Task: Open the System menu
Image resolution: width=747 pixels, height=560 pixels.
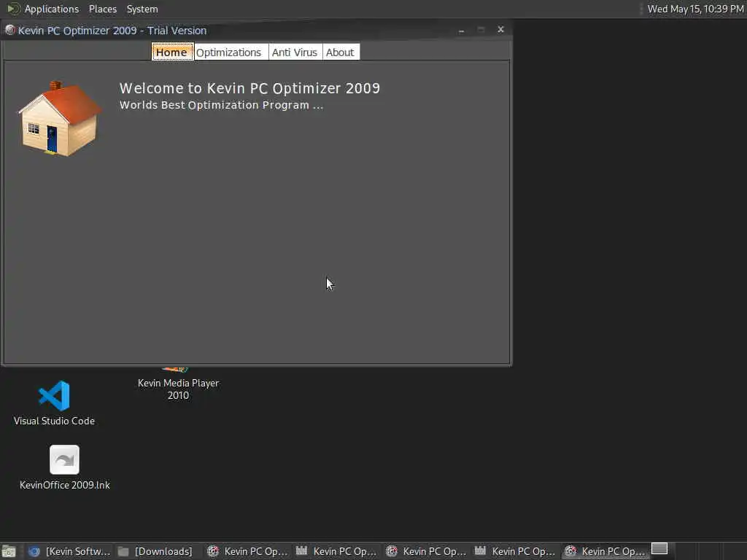Action: click(x=142, y=9)
